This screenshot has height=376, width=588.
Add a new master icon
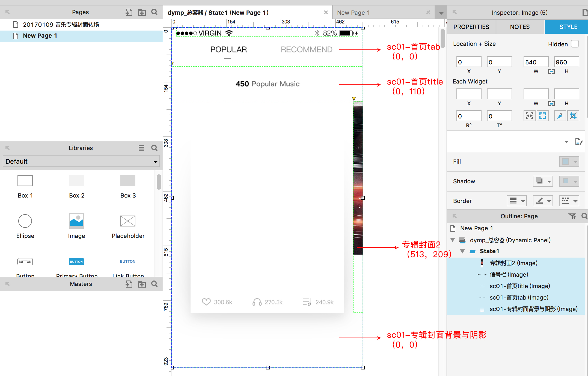coord(129,284)
